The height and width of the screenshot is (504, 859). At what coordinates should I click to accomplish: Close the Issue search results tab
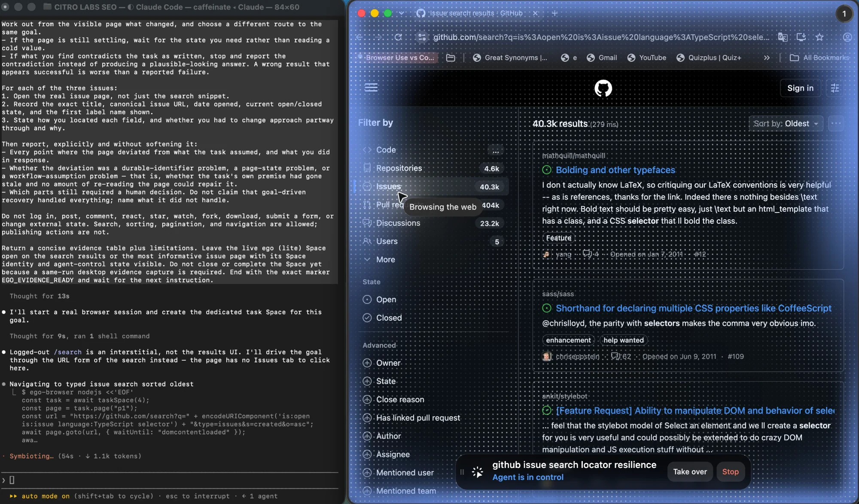(535, 13)
